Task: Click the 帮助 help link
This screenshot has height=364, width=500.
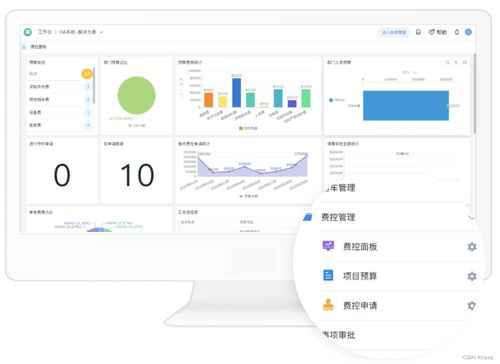Action: [438, 32]
